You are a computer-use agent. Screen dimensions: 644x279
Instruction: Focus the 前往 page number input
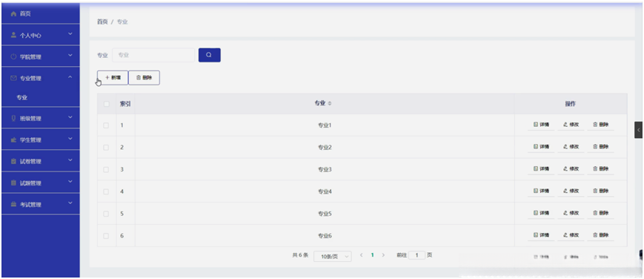click(x=417, y=255)
